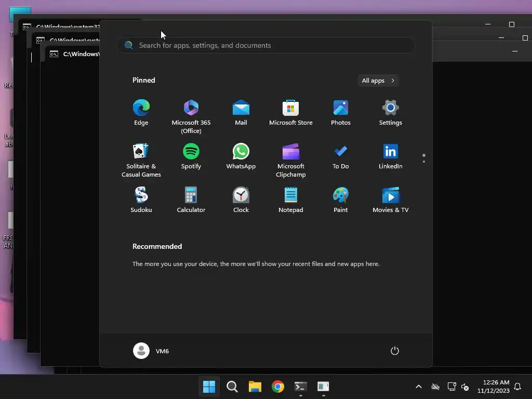Open the clock showing 12:26 AM
The width and height of the screenshot is (532, 399).
[x=494, y=387]
